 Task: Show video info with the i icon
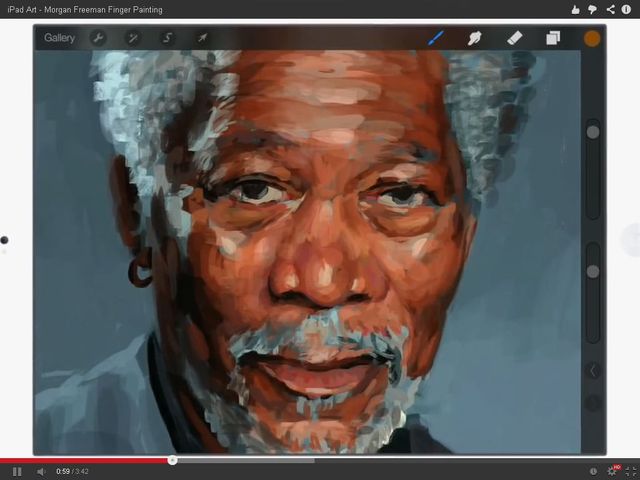click(x=626, y=9)
